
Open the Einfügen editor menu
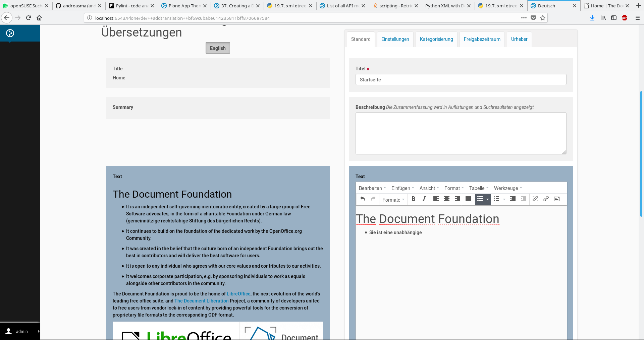(x=402, y=188)
